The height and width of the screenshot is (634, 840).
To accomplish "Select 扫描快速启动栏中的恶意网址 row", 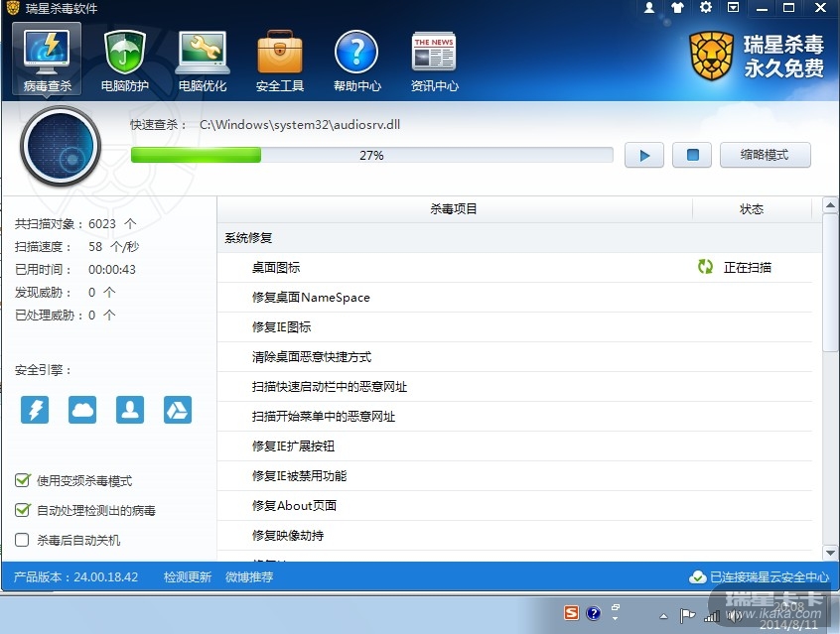I will click(514, 387).
